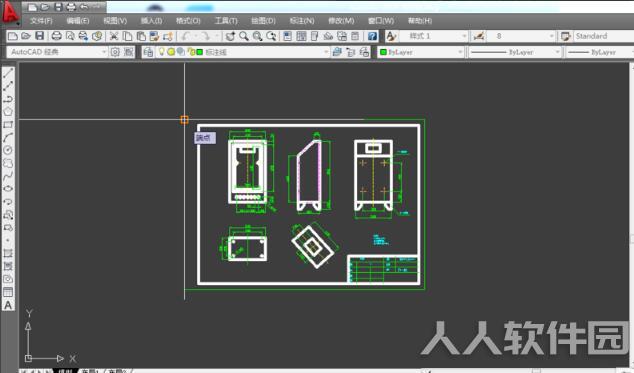The height and width of the screenshot is (373, 634).
Task: Click the Zoom Realtime magnifier button
Action: [x=244, y=36]
